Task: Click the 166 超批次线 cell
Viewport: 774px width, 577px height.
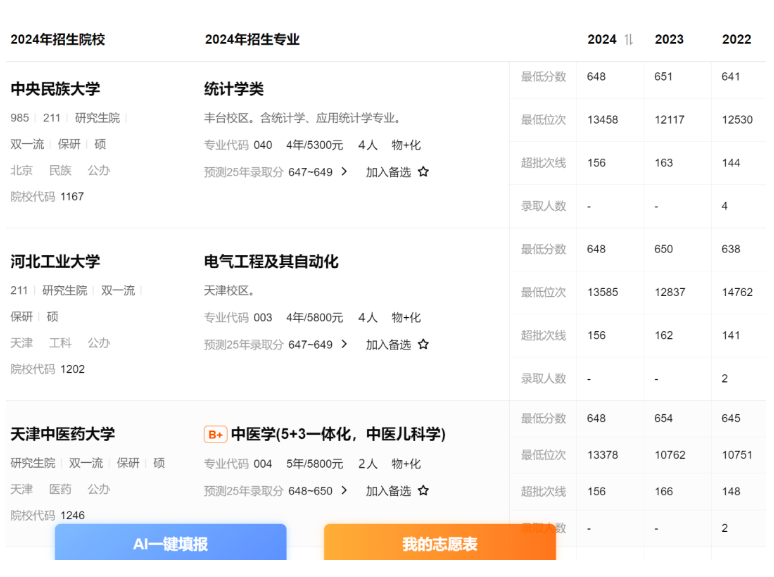Action: [x=663, y=492]
